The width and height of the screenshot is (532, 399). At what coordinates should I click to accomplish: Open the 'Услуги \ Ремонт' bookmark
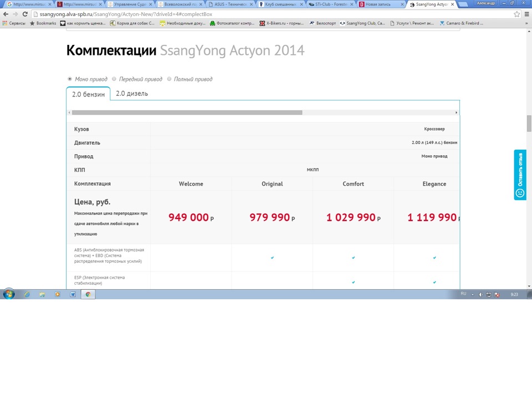click(412, 23)
